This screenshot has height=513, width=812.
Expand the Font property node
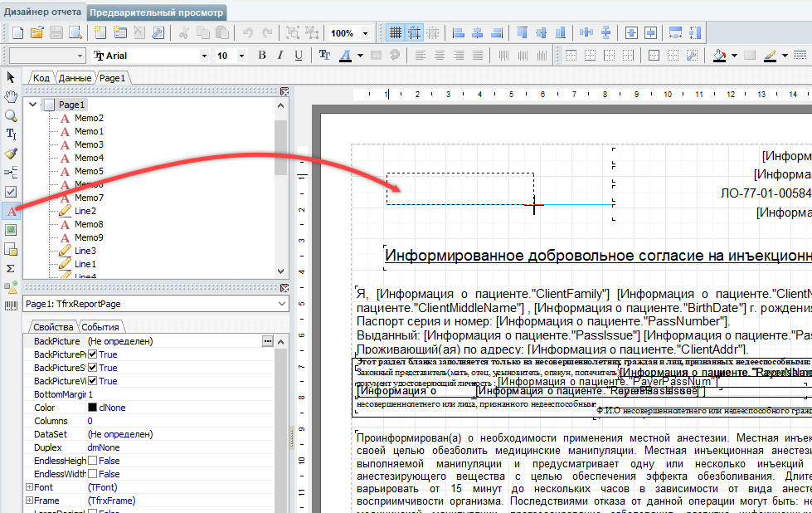point(29,487)
